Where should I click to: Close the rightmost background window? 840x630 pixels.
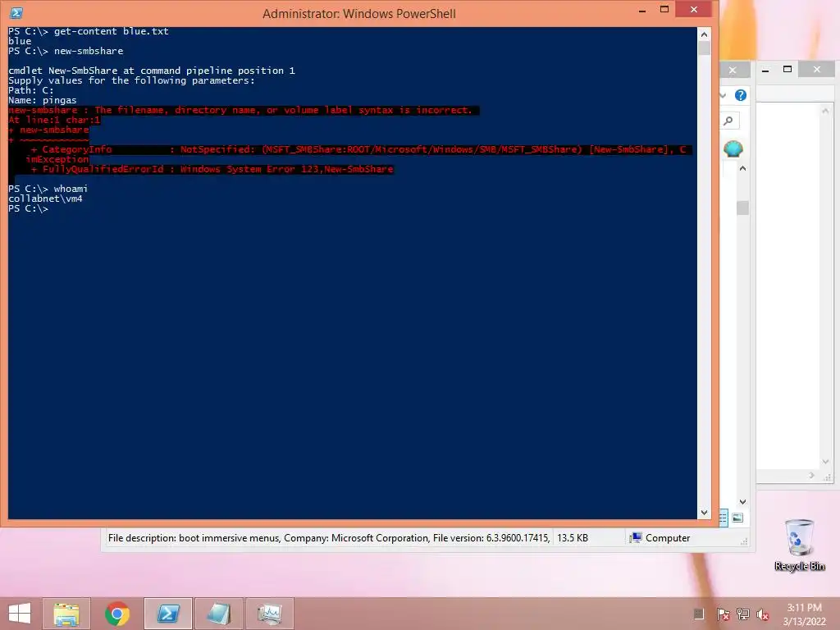click(x=816, y=70)
